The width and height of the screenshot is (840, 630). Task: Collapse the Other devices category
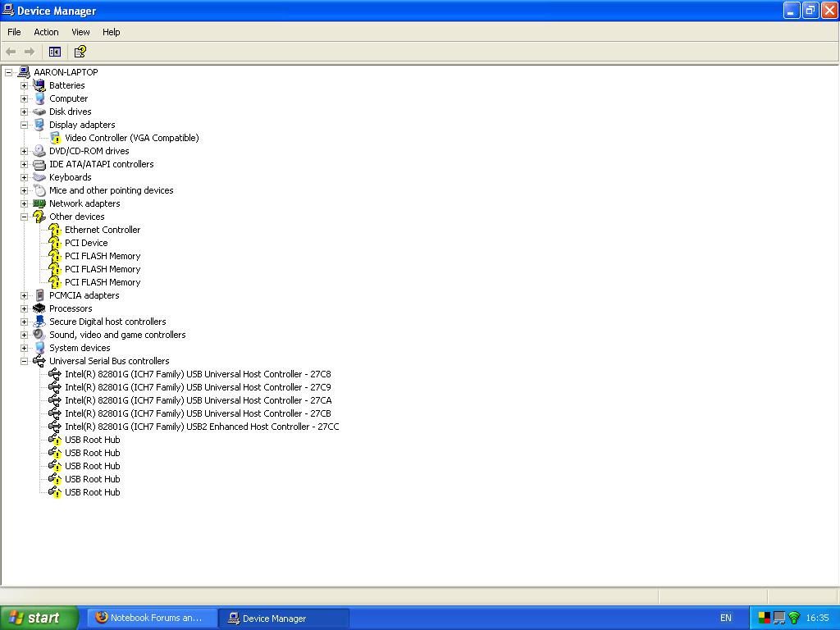24,217
